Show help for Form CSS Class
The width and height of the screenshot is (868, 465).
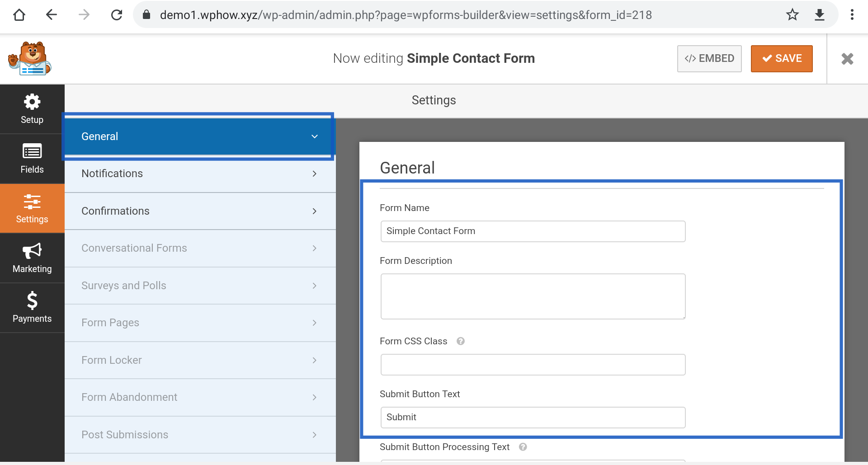(x=461, y=341)
